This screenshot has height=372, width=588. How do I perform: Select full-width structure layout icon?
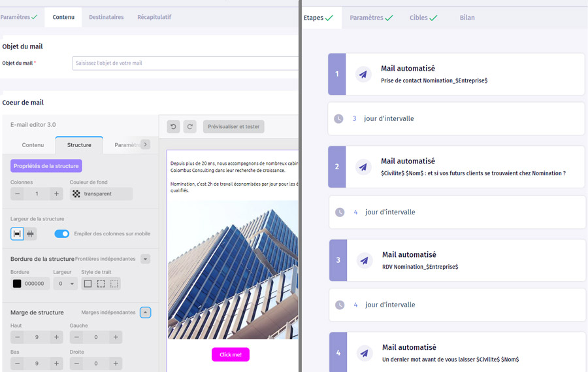17,234
